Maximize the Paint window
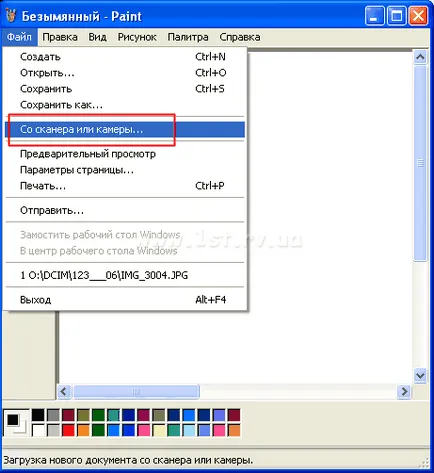434x473 pixels. pos(396,16)
